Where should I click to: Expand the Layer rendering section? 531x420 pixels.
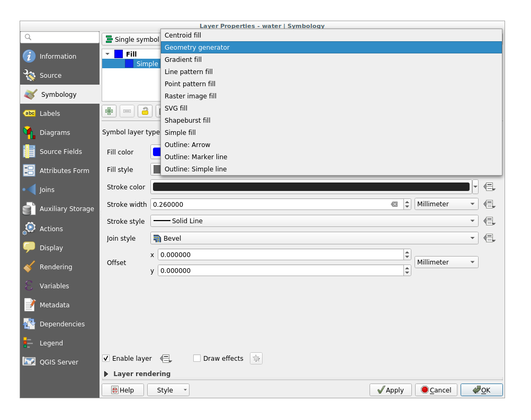click(106, 374)
